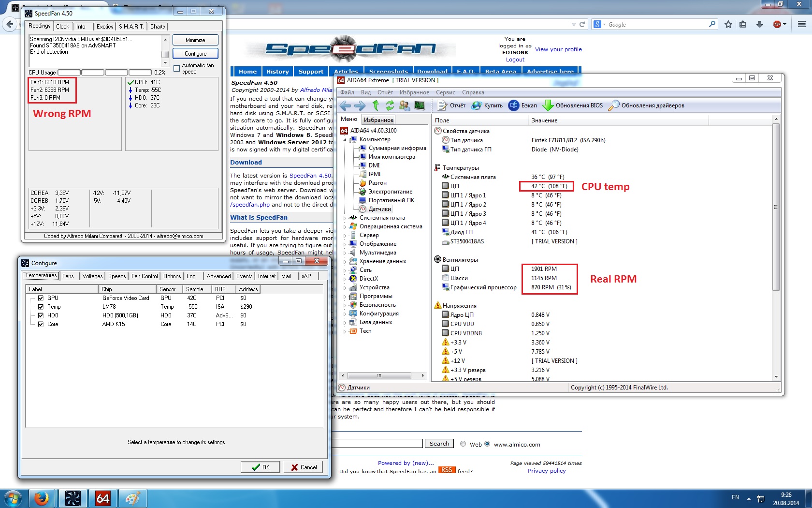Click the website Search button
812x508 pixels.
(439, 444)
